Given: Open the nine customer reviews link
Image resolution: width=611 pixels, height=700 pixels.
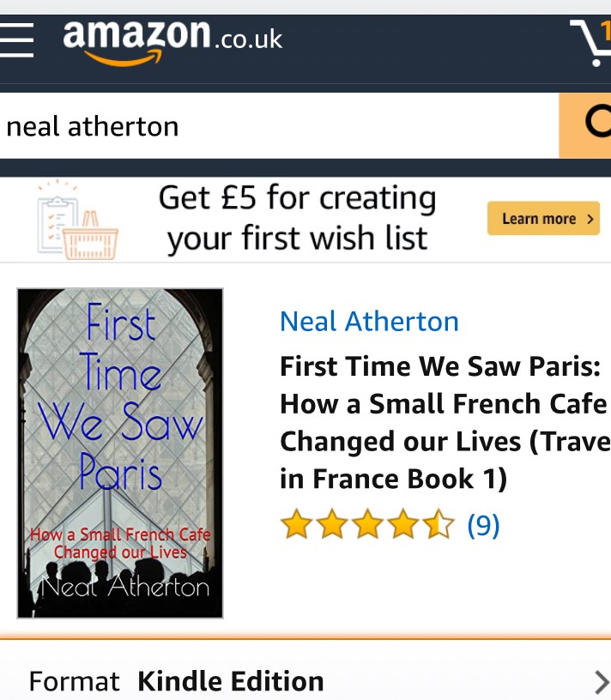Looking at the screenshot, I should coord(483,525).
